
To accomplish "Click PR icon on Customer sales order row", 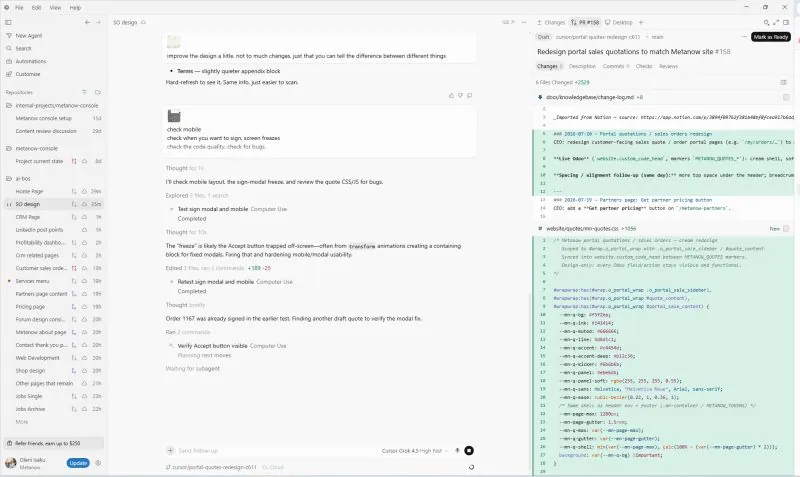I will tap(74, 268).
